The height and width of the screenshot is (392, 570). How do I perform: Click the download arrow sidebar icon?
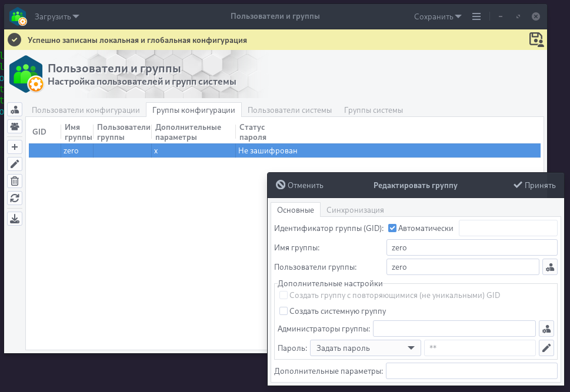15,219
